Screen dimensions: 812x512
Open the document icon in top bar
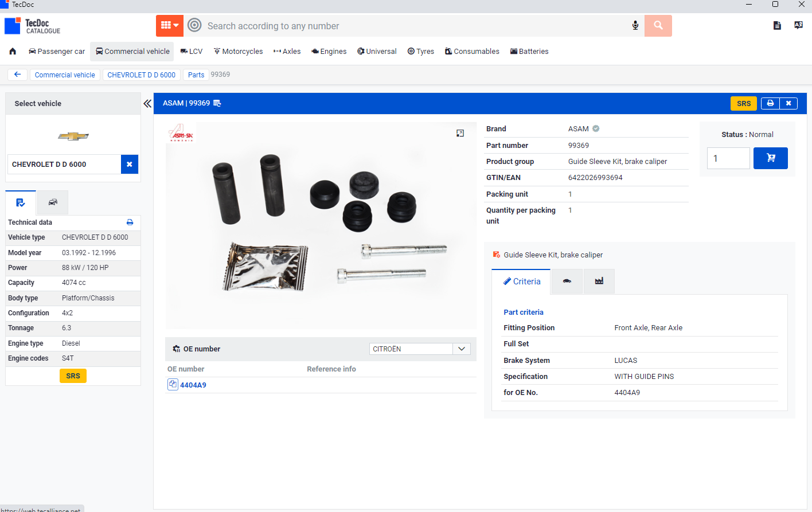[x=777, y=25]
